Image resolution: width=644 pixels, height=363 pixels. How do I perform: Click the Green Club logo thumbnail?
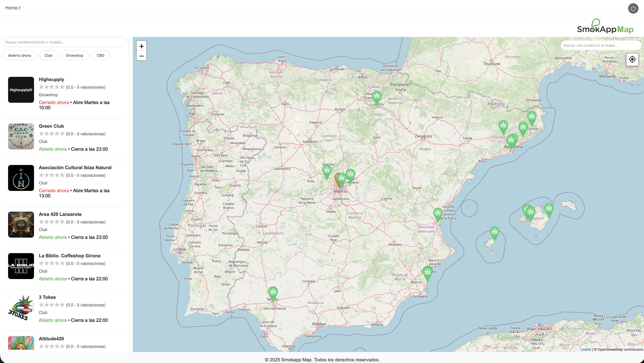[21, 136]
